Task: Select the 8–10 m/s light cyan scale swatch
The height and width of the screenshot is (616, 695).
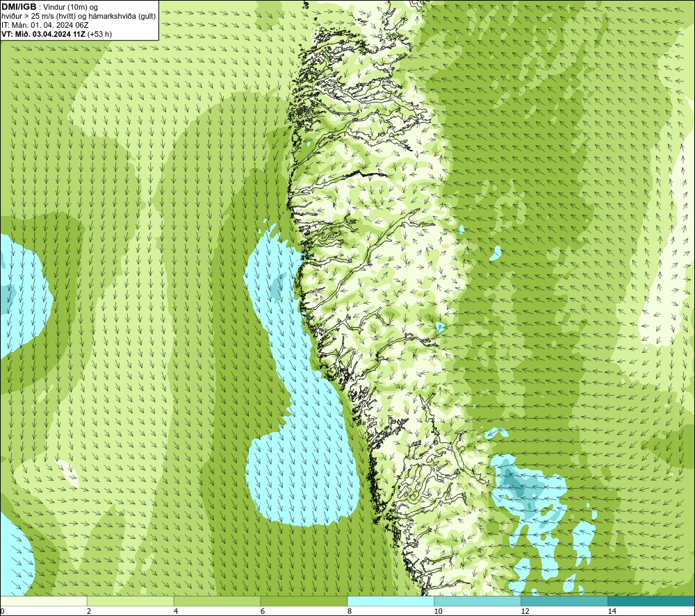Action: [391, 601]
